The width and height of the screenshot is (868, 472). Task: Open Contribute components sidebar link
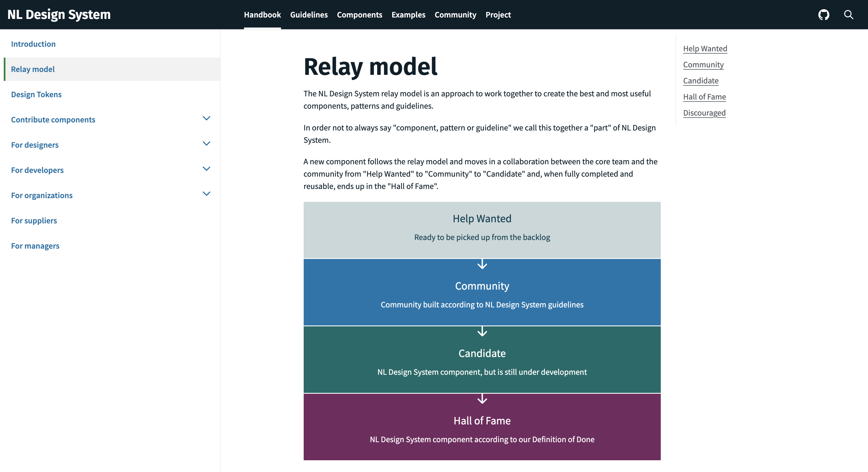[53, 120]
